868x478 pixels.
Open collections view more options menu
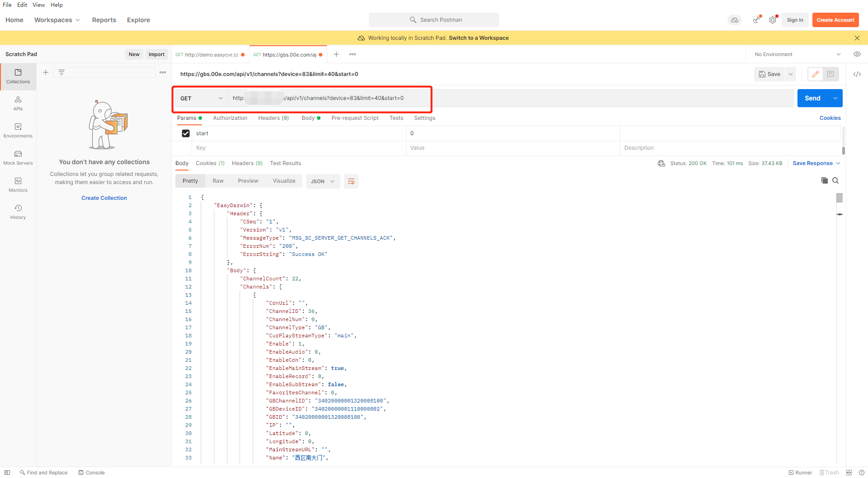[163, 72]
